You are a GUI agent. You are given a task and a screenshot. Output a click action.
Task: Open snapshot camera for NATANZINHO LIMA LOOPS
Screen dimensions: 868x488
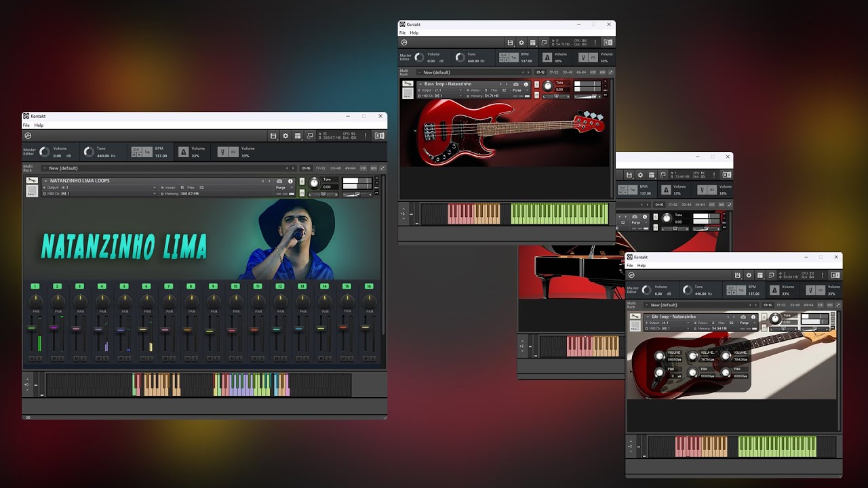pos(279,181)
